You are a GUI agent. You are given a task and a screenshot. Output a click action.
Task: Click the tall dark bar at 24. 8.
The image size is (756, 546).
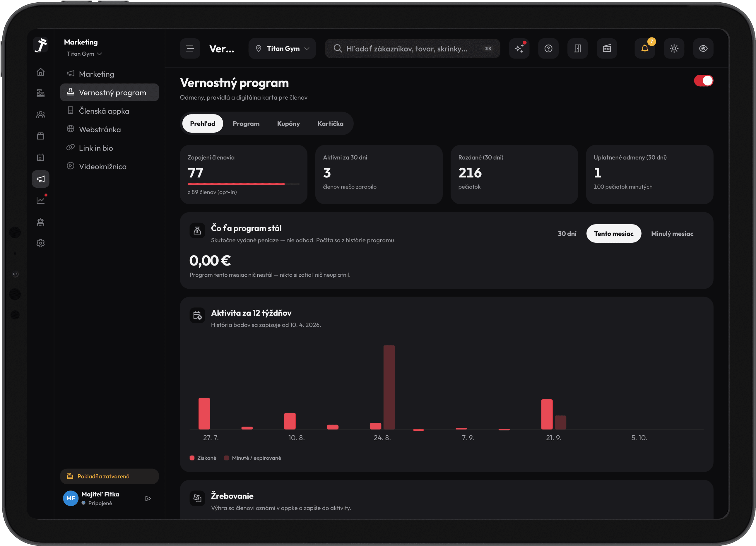[x=389, y=387]
